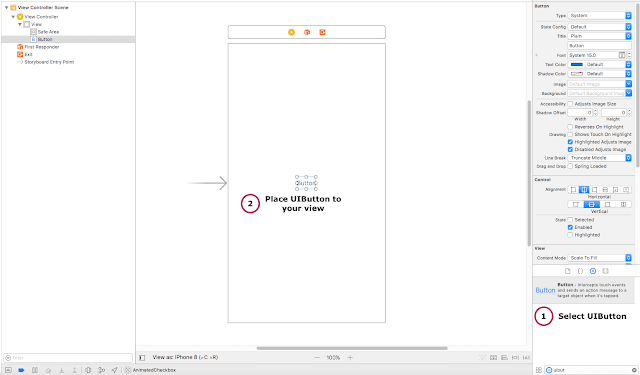This screenshot has width=640, height=375.
Task: Click the Update Frames button in canvas bar
Action: tap(482, 358)
